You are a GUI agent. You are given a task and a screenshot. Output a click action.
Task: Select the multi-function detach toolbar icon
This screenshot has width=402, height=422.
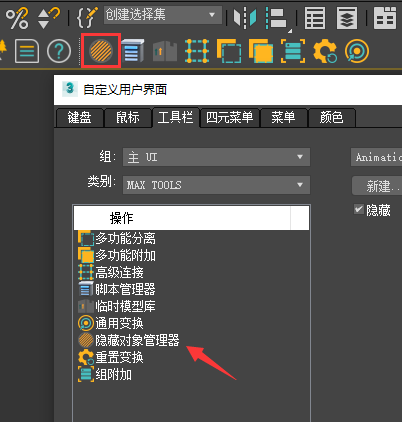[x=229, y=51]
